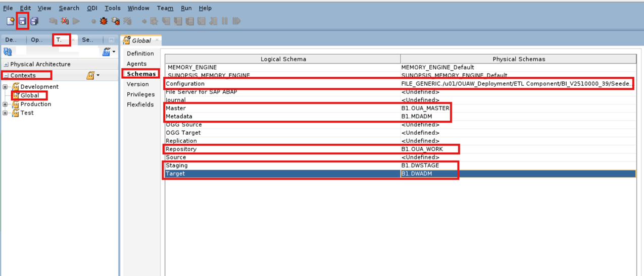This screenshot has width=644, height=276.
Task: Save the current editor using the diskette icon
Action: (x=22, y=21)
